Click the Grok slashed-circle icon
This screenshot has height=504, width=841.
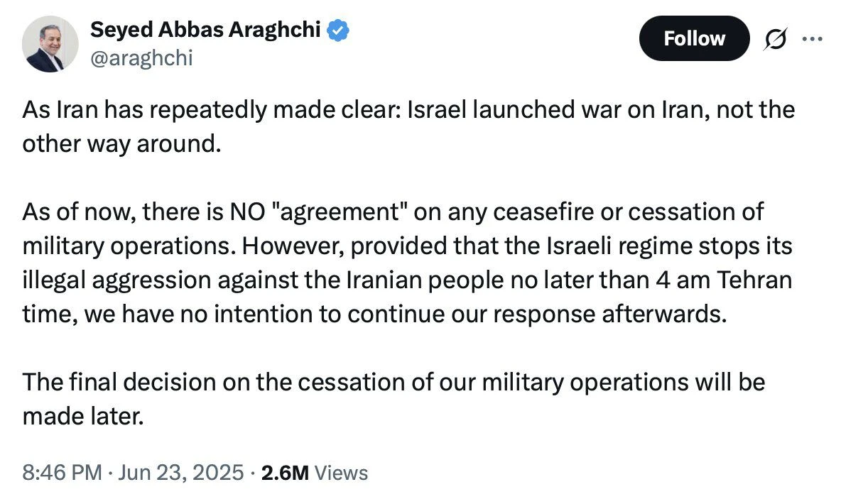(776, 40)
